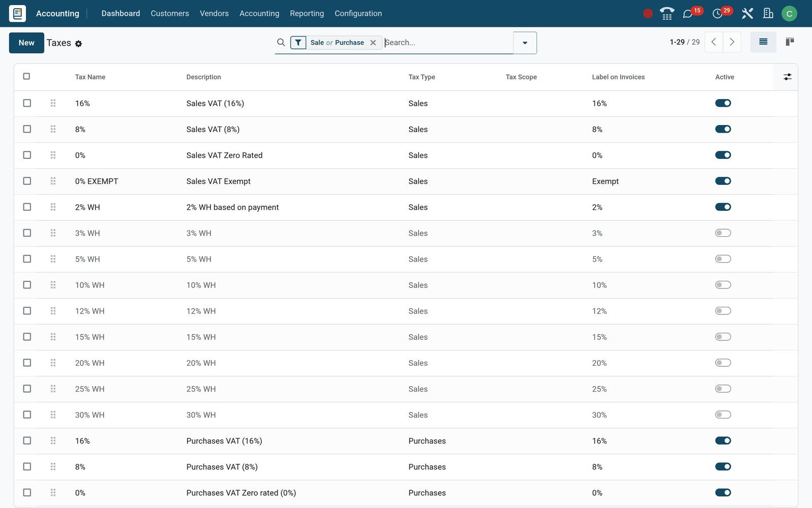The image size is (812, 508).
Task: Open the debug tools wrench icon
Action: 747,14
